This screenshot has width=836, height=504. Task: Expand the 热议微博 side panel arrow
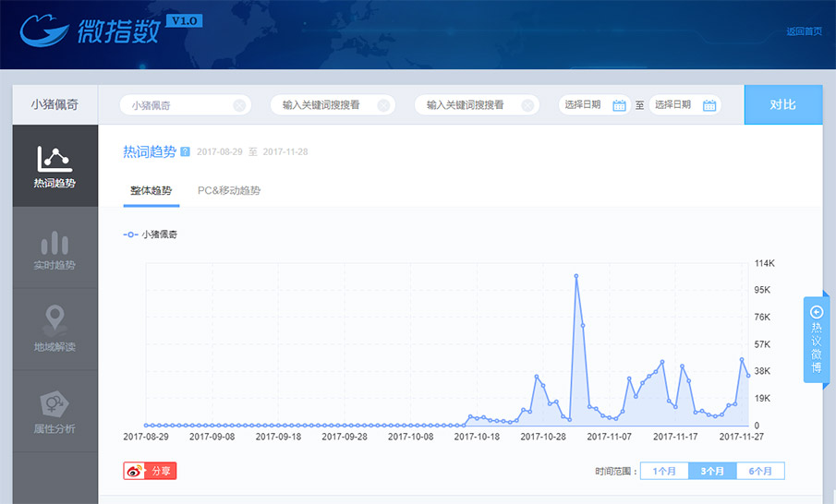pyautogui.click(x=817, y=312)
